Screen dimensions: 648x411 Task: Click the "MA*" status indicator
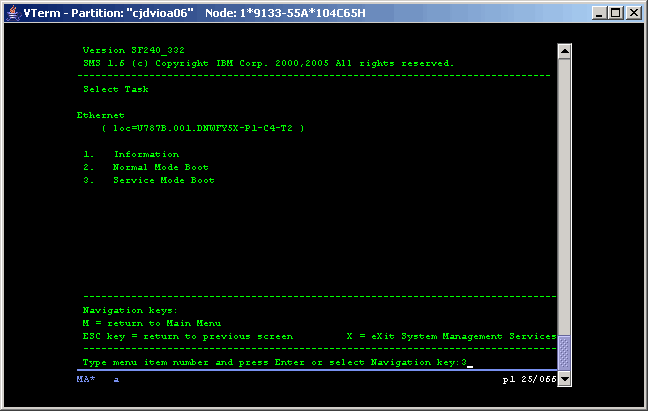pos(86,379)
